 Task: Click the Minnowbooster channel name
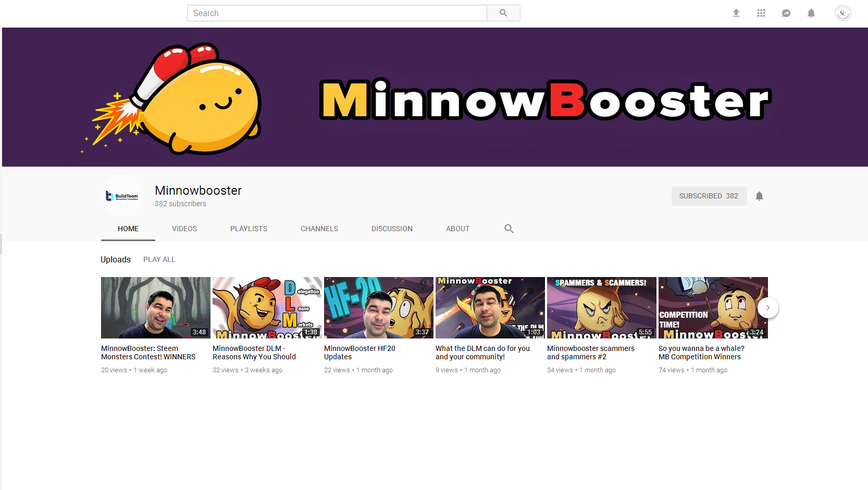pyautogui.click(x=198, y=191)
